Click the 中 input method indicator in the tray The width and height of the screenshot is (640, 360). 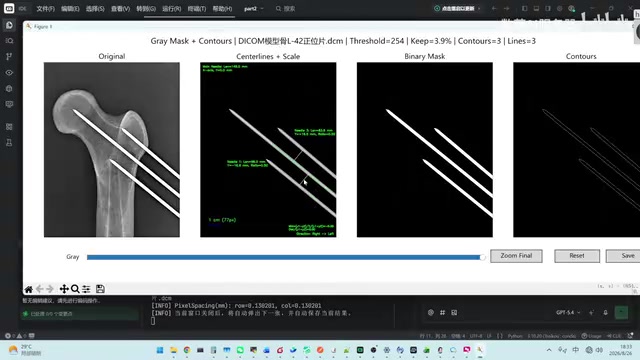[576, 350]
